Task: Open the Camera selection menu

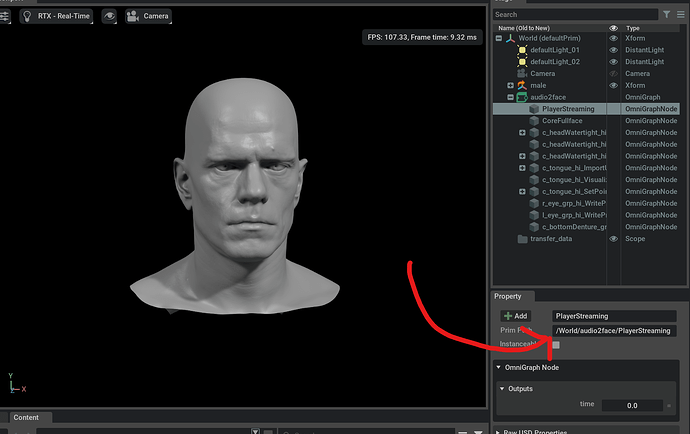Action: pos(149,17)
